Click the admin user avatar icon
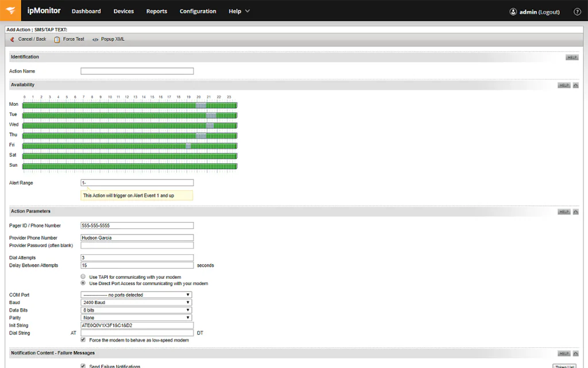Screen dimensions: 588x368 click(513, 12)
